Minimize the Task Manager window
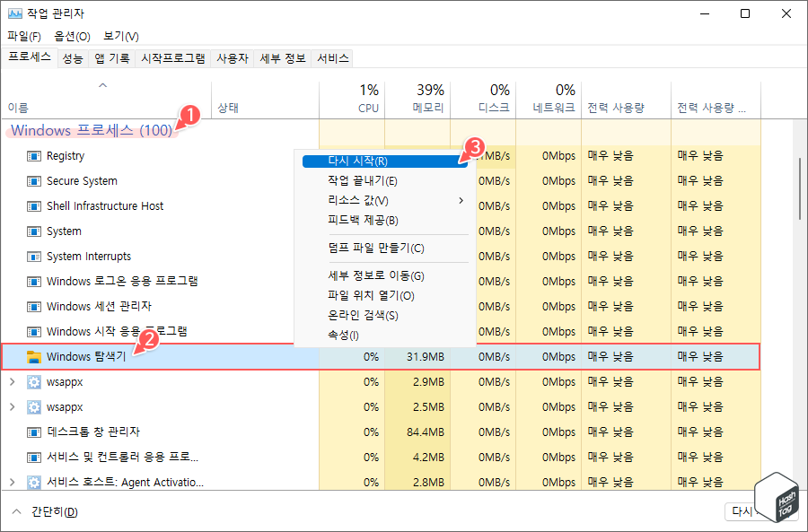The width and height of the screenshot is (808, 532). point(705,13)
